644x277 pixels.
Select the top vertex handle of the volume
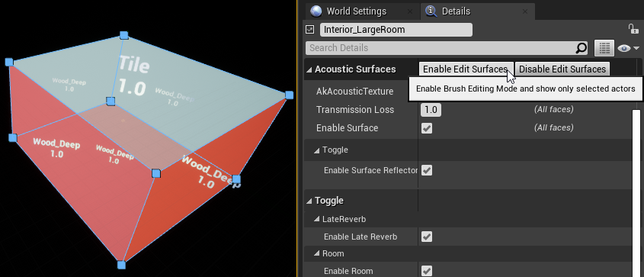pos(123,35)
